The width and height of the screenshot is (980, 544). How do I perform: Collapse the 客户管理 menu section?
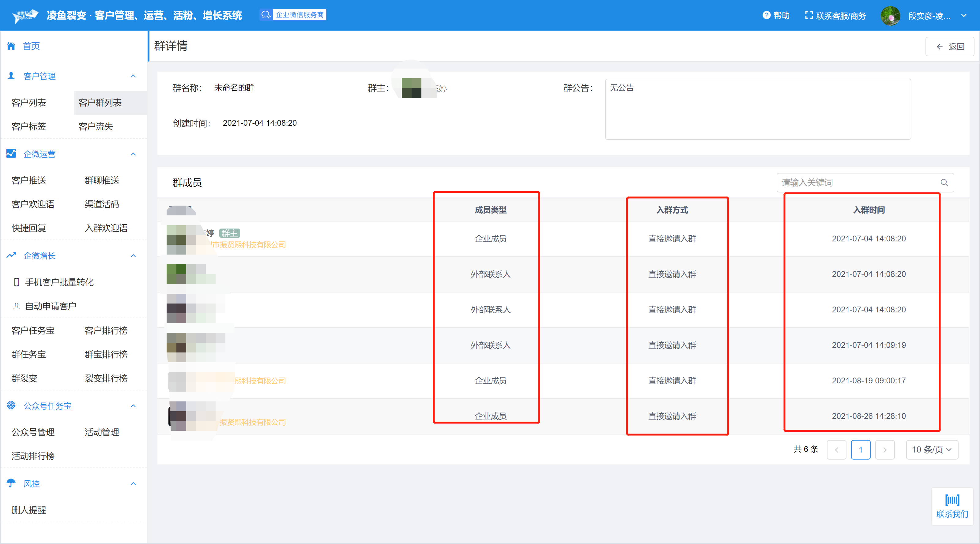click(133, 76)
